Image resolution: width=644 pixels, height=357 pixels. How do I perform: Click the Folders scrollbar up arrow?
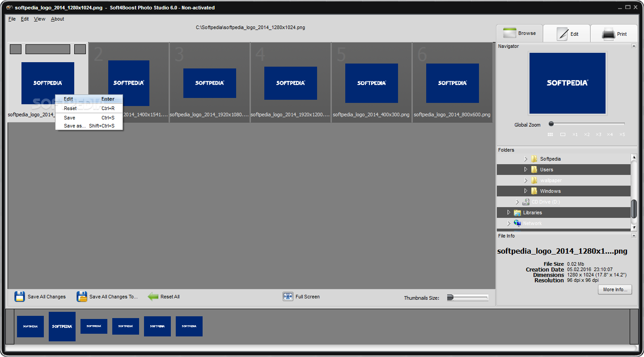point(634,157)
